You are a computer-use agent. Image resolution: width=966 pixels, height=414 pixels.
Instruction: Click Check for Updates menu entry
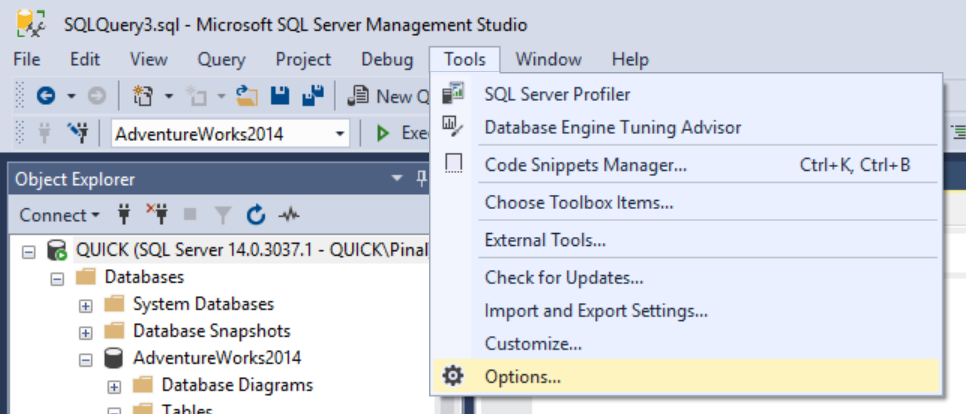(686, 277)
